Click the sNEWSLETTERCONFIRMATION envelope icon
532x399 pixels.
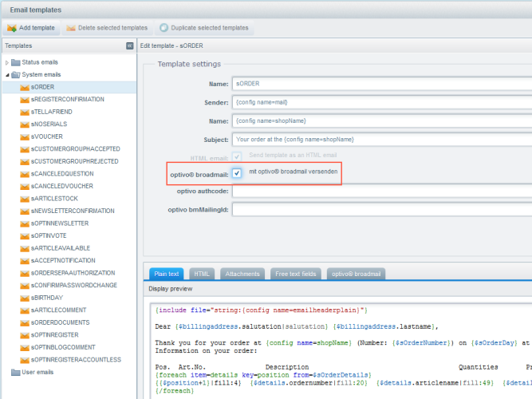tap(25, 211)
